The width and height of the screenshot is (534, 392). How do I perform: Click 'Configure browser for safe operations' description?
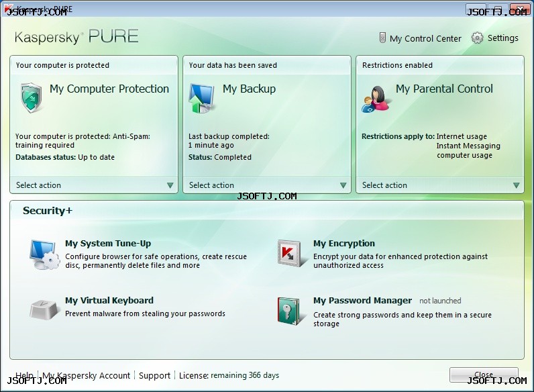(x=156, y=260)
